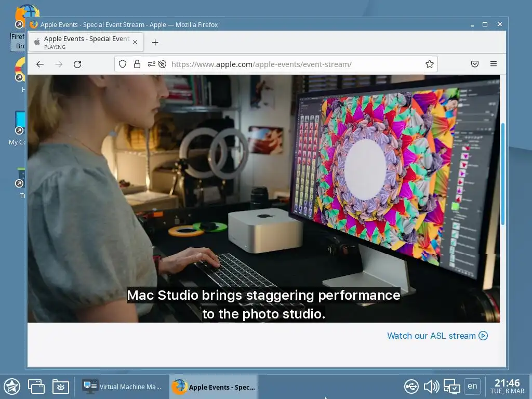Click the forward navigation arrow
The width and height of the screenshot is (532, 399).
(59, 64)
